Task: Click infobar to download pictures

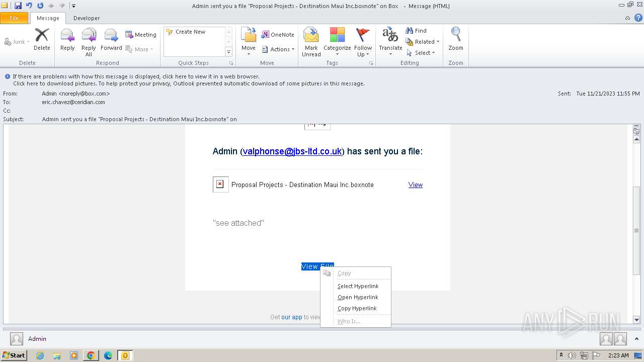Action: coord(189,83)
